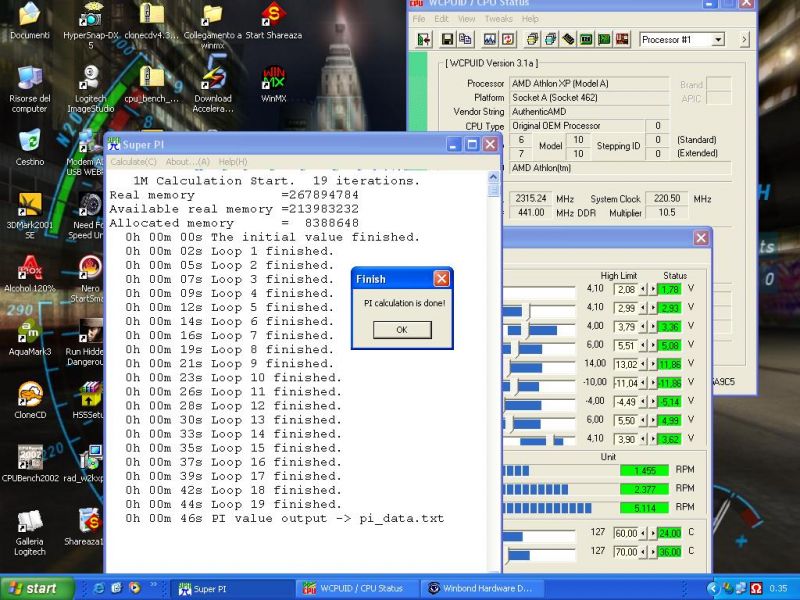Click the yellow stacked-windows icon in WCPUID

tap(533, 39)
